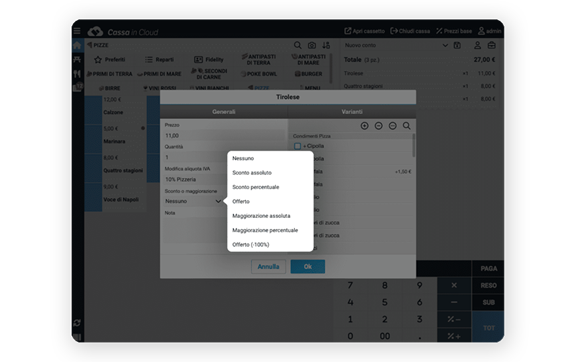Click the camera icon in product toolbar

point(312,45)
